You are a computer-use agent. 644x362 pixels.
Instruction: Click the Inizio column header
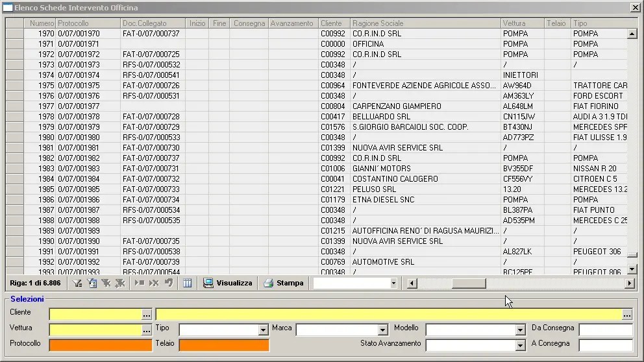tap(197, 23)
